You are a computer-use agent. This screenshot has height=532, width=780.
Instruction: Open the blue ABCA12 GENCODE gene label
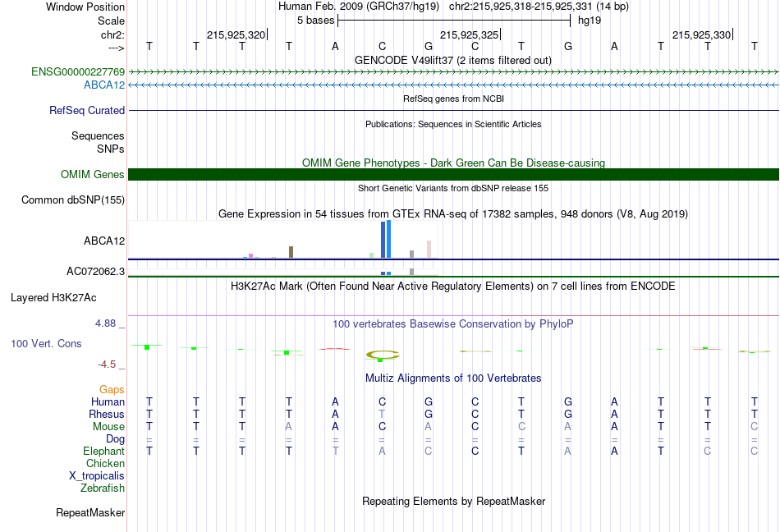click(104, 85)
